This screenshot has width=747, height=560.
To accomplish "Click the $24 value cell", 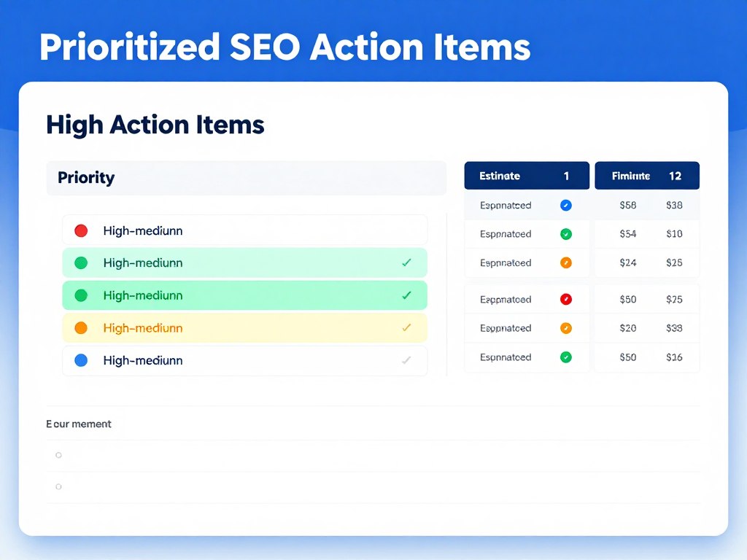I will point(628,262).
